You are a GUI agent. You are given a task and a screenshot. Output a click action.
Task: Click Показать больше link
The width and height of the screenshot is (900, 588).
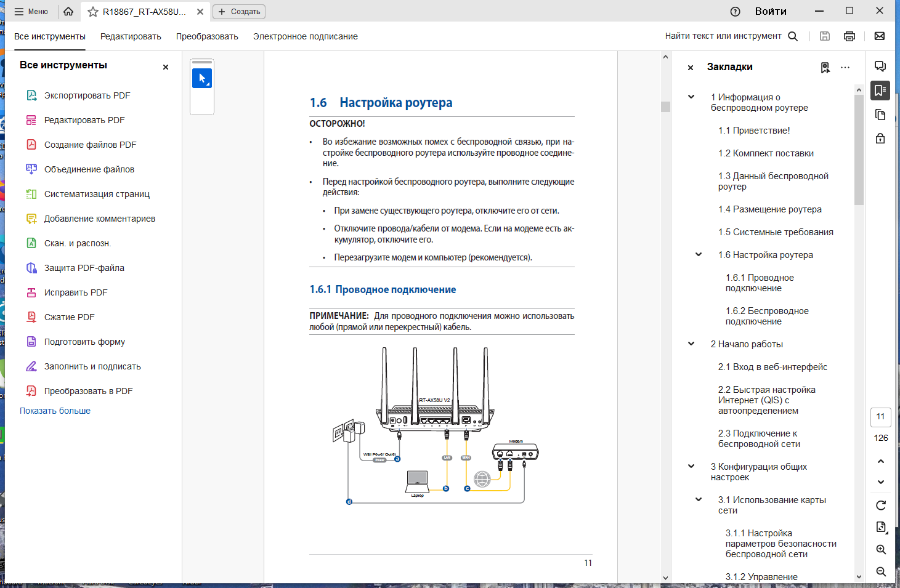point(55,411)
